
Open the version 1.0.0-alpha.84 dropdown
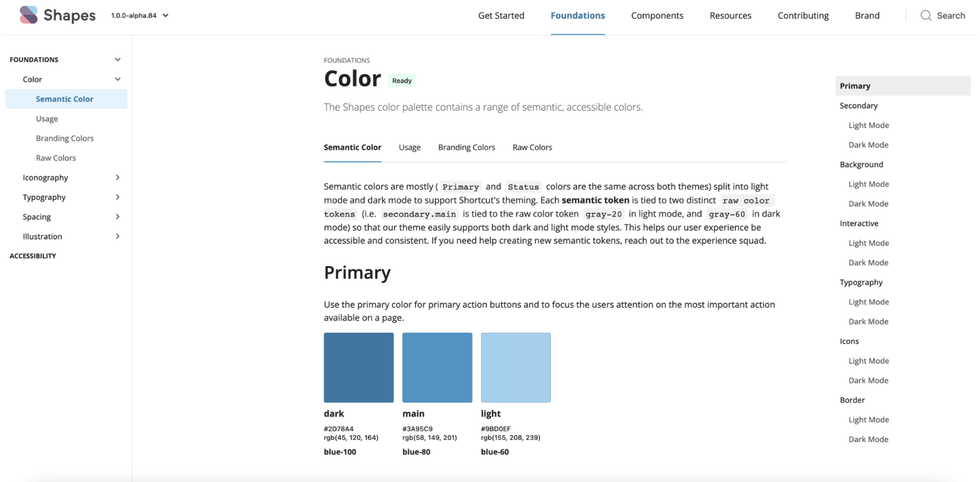click(x=140, y=15)
